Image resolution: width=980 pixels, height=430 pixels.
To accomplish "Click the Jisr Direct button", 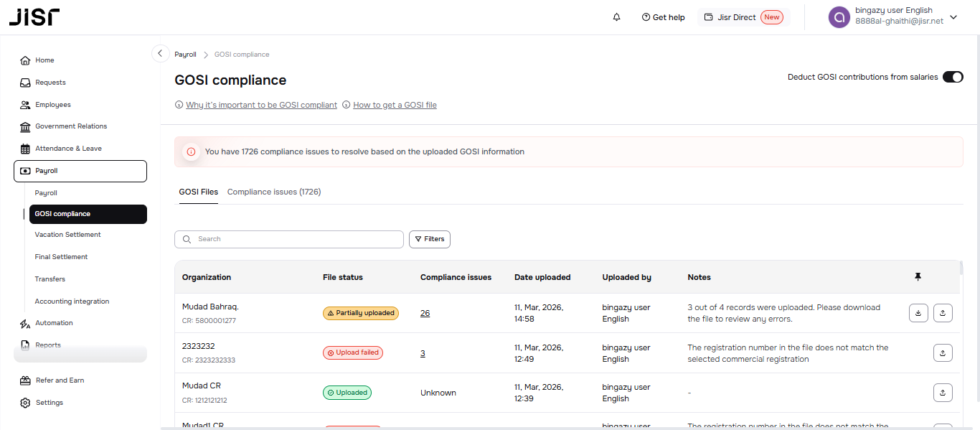I will coord(743,17).
